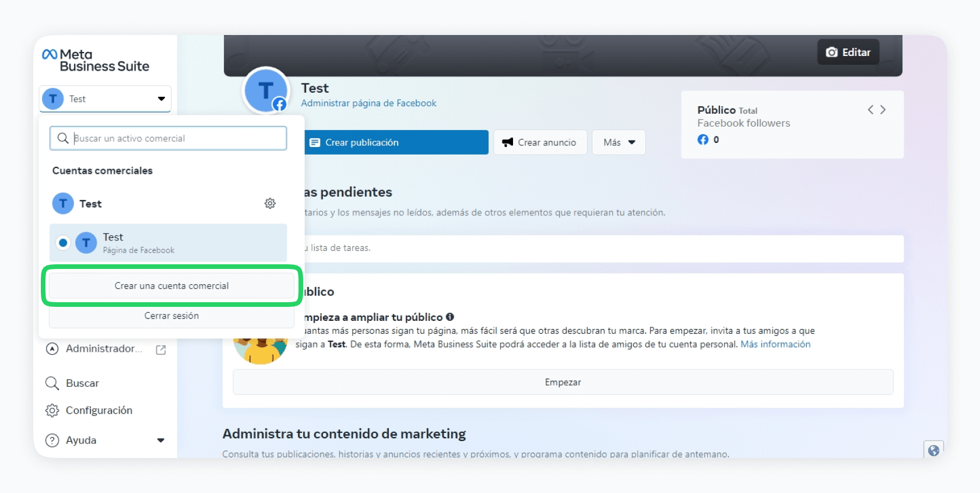Click the Meta Business Suite logo
Screen dimensions: 980x493
(96, 61)
